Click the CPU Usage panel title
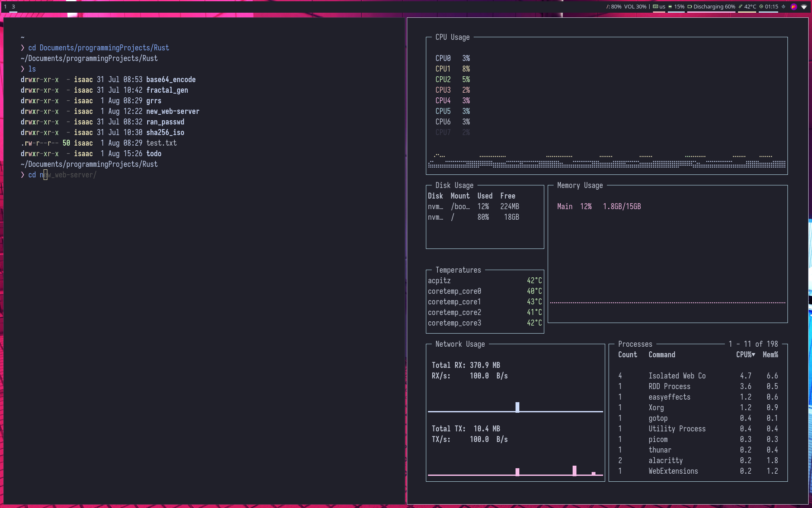 453,37
